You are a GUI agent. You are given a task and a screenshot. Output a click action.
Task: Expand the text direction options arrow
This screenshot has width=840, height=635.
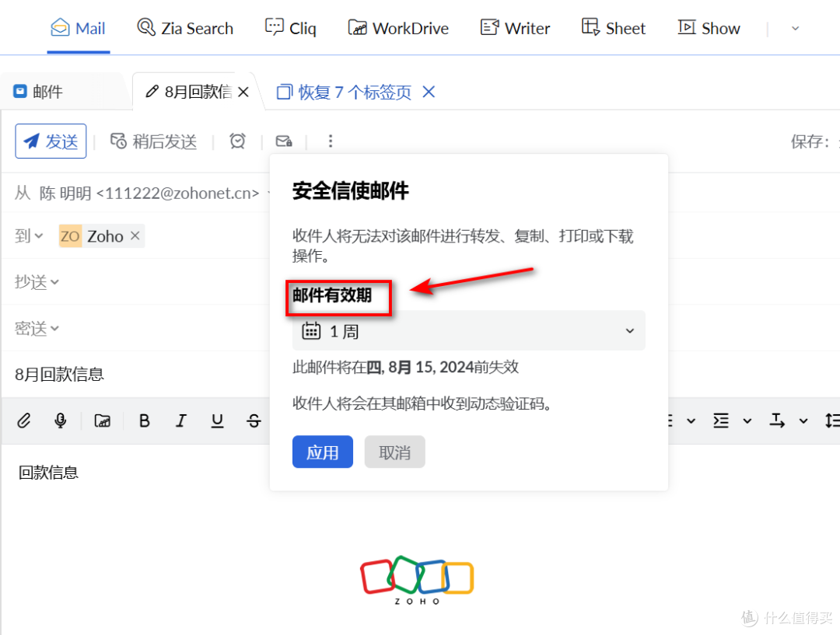803,421
